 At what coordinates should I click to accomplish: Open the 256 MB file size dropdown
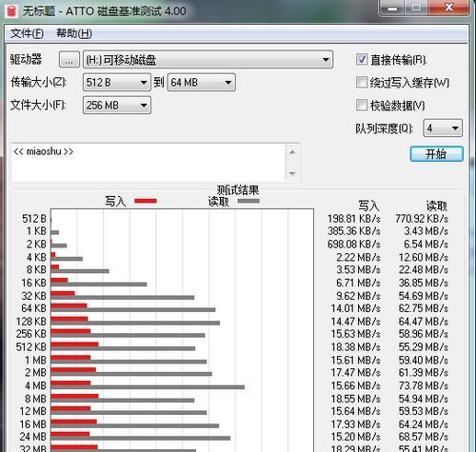tap(117, 106)
